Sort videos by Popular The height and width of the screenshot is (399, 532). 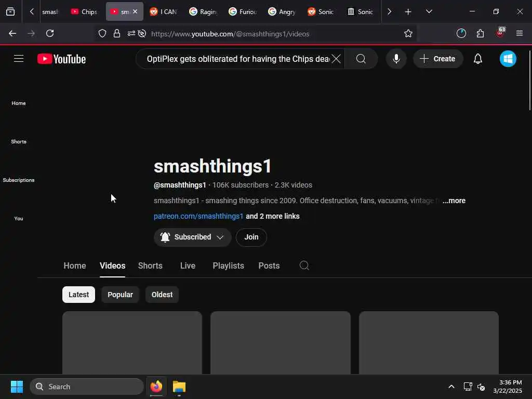120,295
